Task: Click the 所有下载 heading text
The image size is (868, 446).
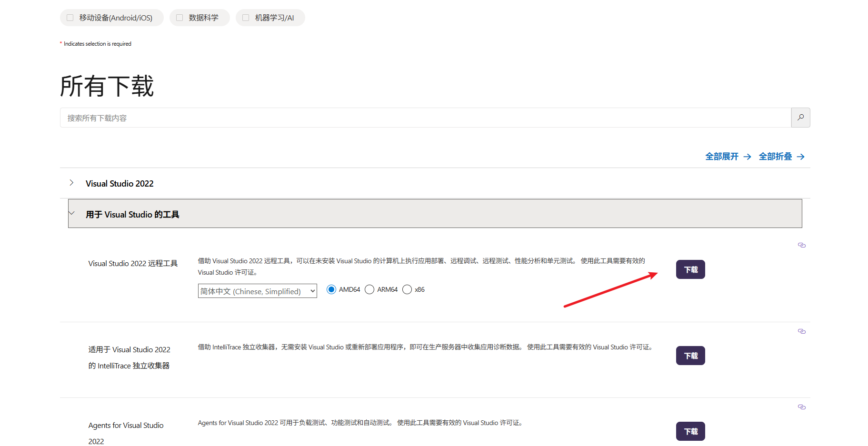Action: 107,86
